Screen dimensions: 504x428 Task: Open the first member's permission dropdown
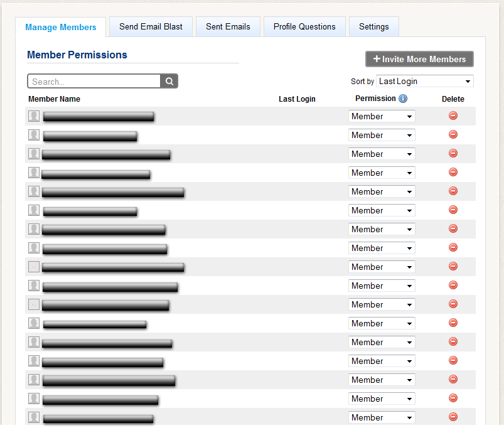click(x=382, y=117)
